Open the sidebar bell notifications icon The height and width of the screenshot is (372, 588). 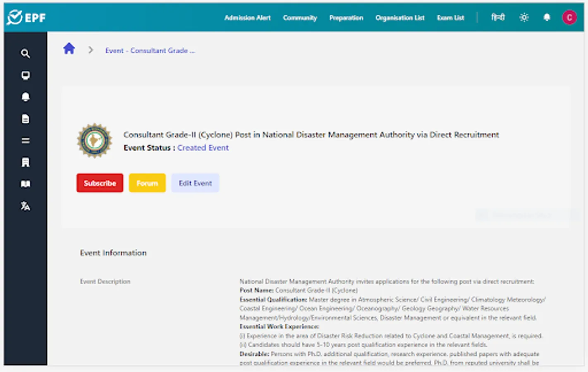click(x=25, y=97)
